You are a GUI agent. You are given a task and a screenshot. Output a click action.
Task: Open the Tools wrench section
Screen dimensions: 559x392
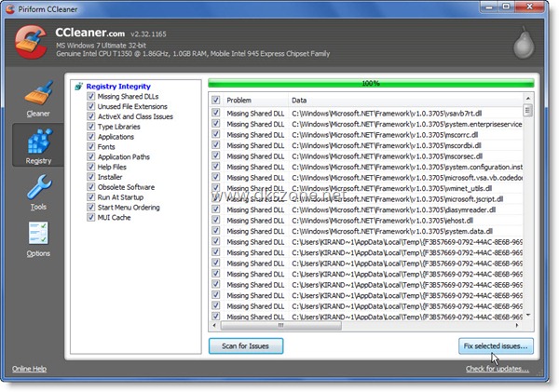tap(38, 192)
